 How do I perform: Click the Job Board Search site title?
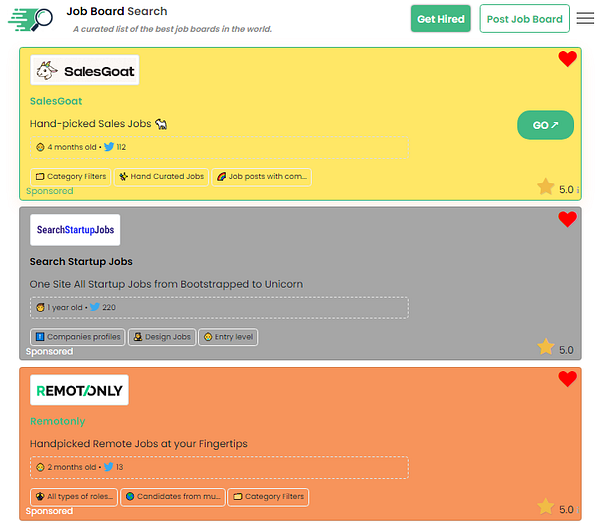point(117,11)
